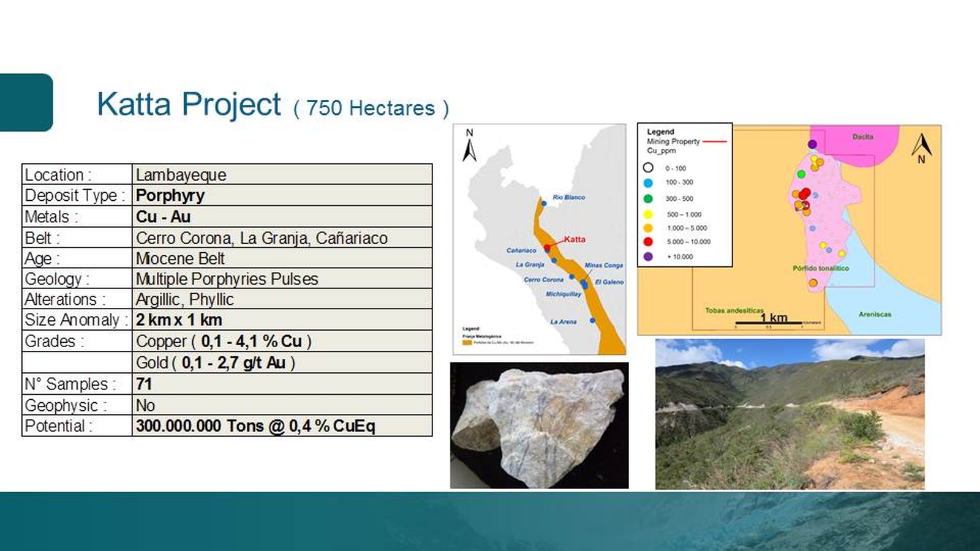Viewport: 980px width, 551px height.
Task: Pick the yellow 500 - 1.000 legend swatch
Action: [x=648, y=214]
